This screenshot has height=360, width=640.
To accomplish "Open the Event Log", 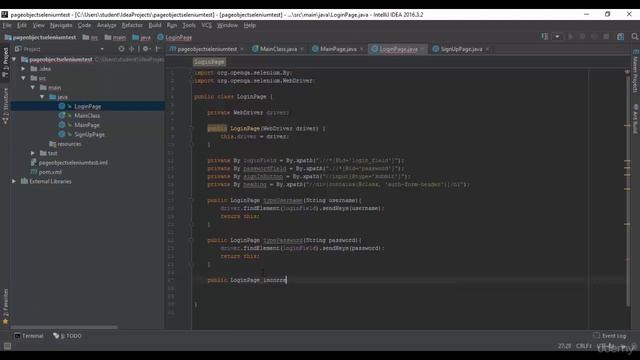I will click(x=610, y=336).
